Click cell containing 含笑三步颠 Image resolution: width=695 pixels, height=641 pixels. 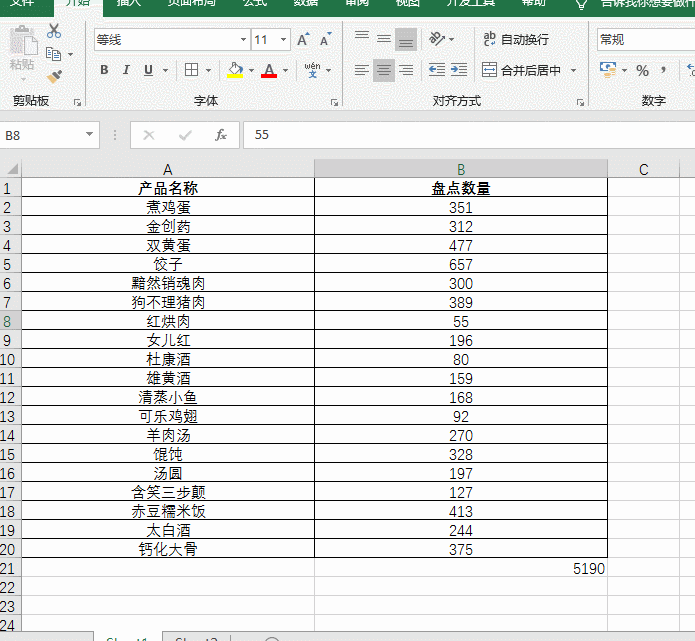[168, 492]
